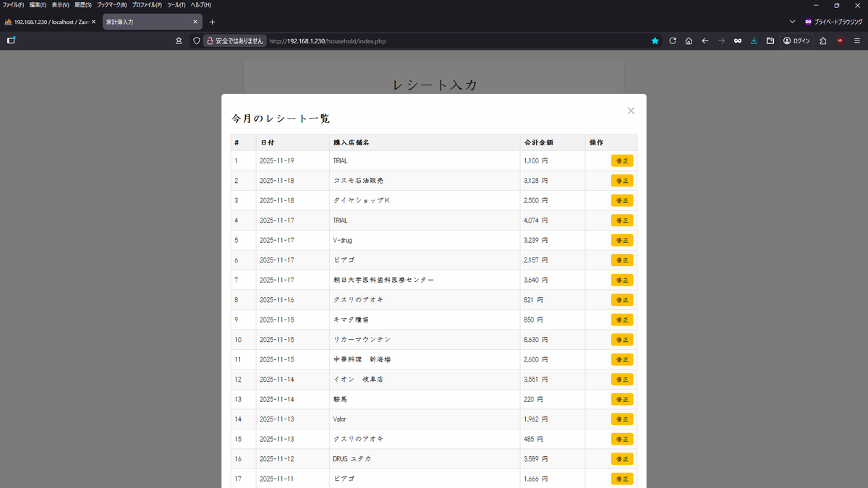Close the 今月のレシート一覧 modal with X

631,111
